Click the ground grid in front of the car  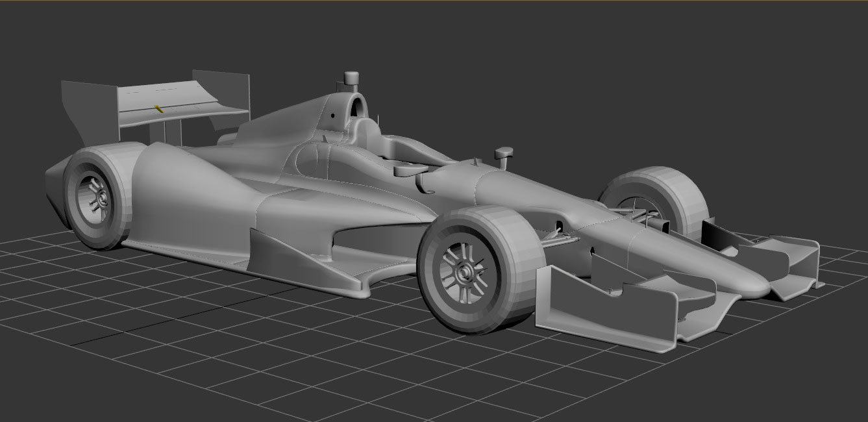[390, 364]
